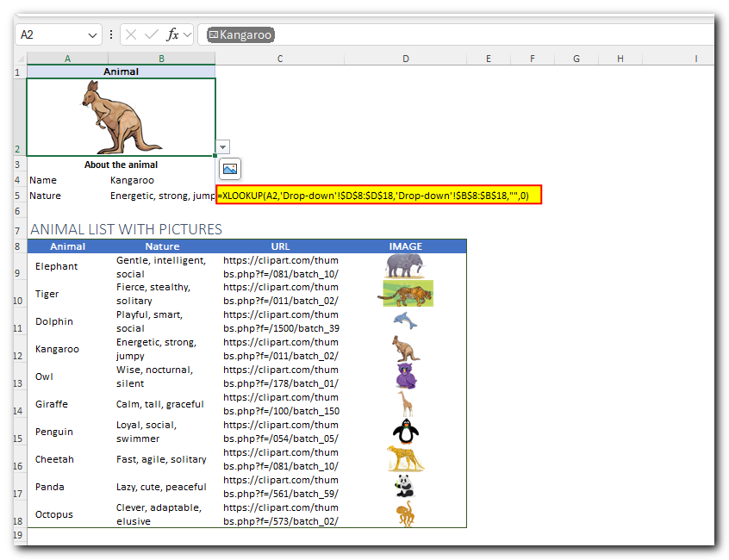Click the formula bar options dots

point(111,34)
